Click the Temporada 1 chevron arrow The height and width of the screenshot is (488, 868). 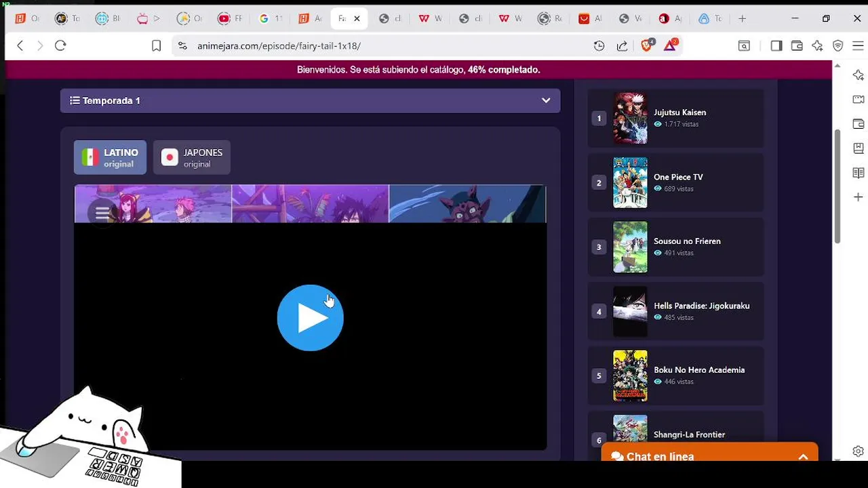(x=546, y=100)
